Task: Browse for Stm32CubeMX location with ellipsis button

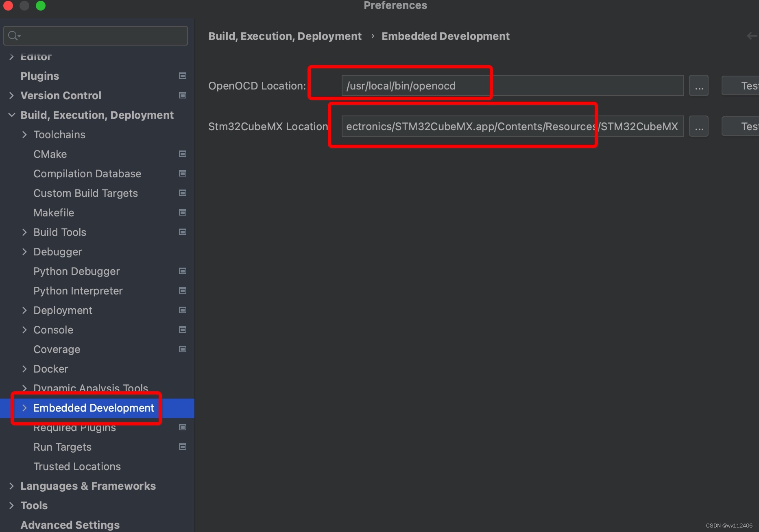Action: [x=699, y=126]
